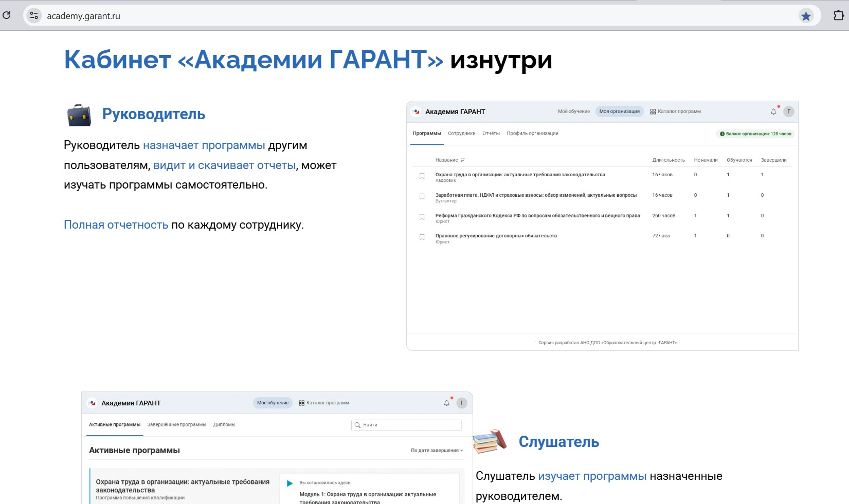Click the blue play icon for Модуль 1

[290, 483]
